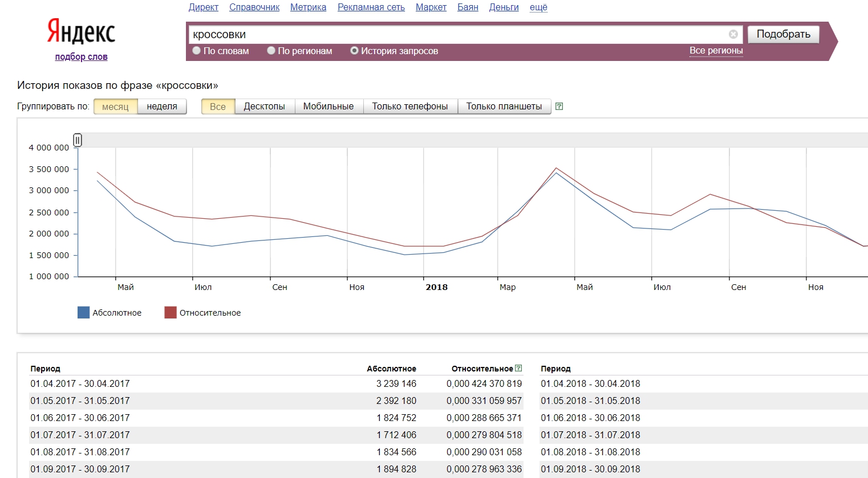
Task: Select the period 01.08.2018 - 31.08.2018 cell
Action: 590,452
